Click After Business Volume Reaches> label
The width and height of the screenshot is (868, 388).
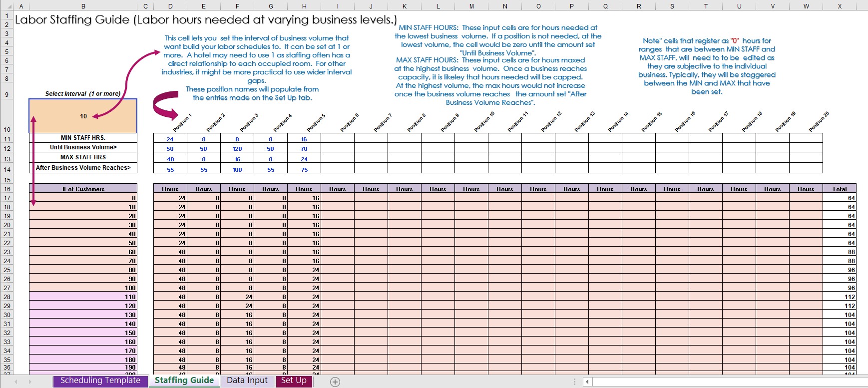coord(83,168)
